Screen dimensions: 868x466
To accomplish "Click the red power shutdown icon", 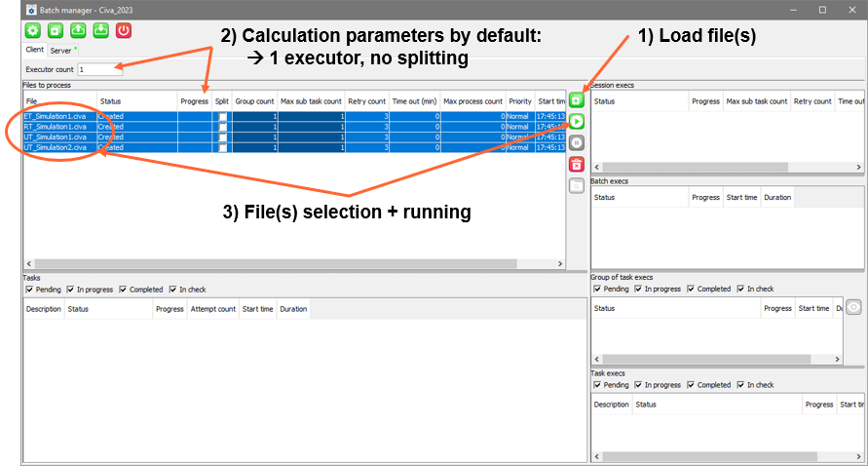I will coord(124,30).
